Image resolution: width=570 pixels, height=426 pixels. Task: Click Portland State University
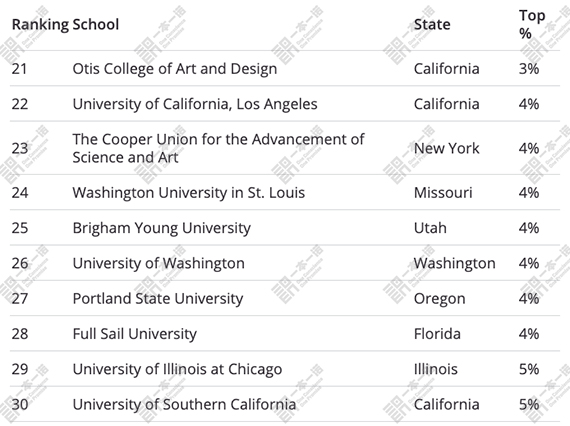pyautogui.click(x=158, y=298)
